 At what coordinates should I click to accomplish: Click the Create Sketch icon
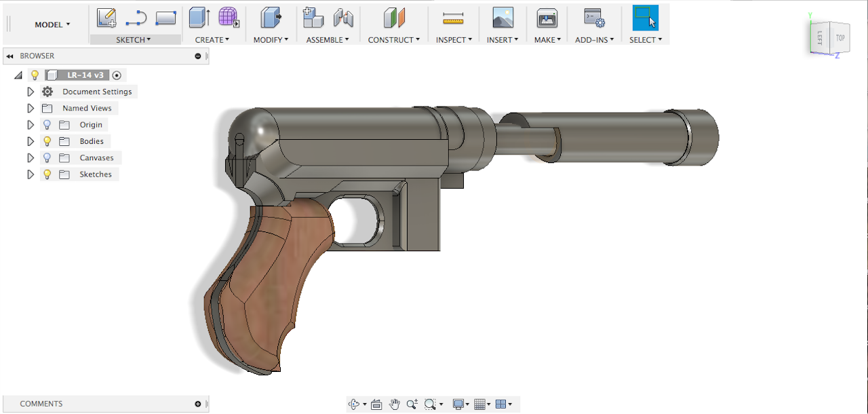click(106, 18)
